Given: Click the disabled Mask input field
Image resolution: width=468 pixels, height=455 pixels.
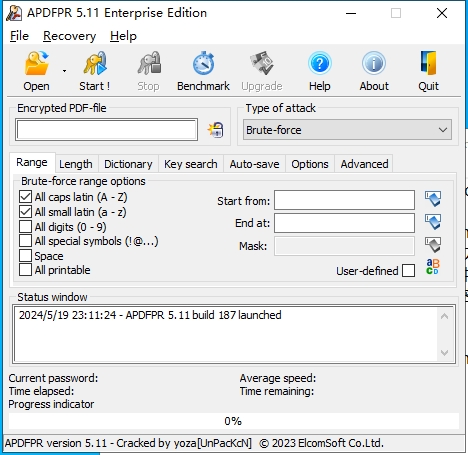Looking at the screenshot, I should tap(344, 246).
